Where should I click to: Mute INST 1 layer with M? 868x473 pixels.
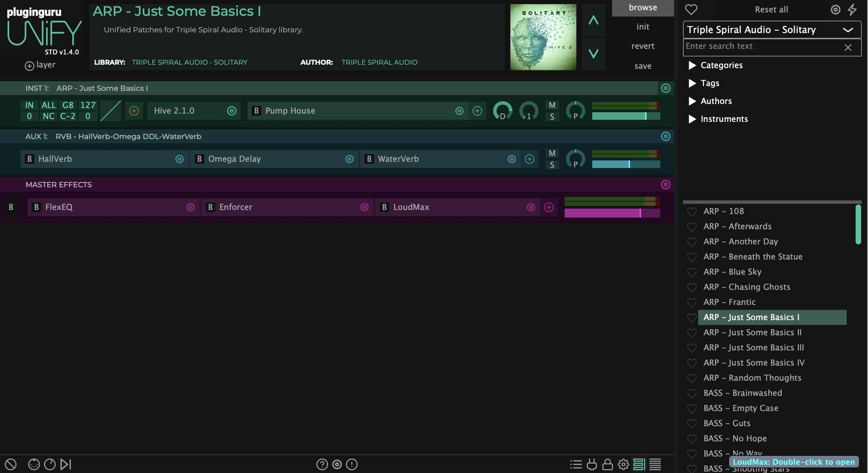[552, 105]
